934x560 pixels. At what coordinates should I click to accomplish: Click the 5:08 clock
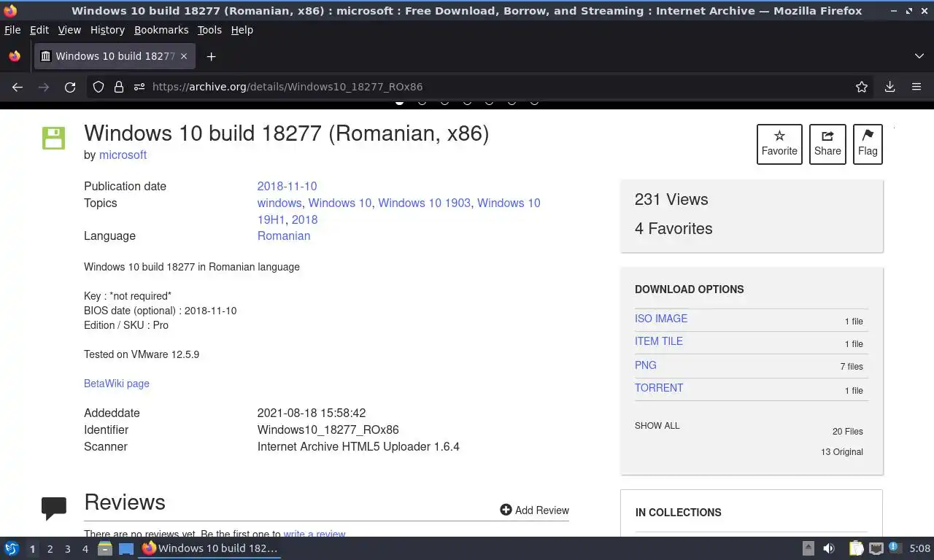920,548
